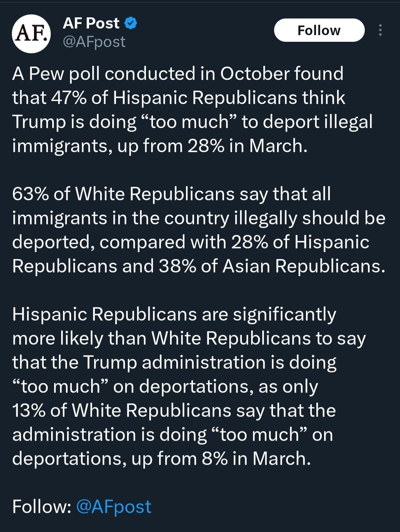Viewport: 400px width, 532px height.
Task: Open the blue @AFpost mention link
Action: [114, 506]
